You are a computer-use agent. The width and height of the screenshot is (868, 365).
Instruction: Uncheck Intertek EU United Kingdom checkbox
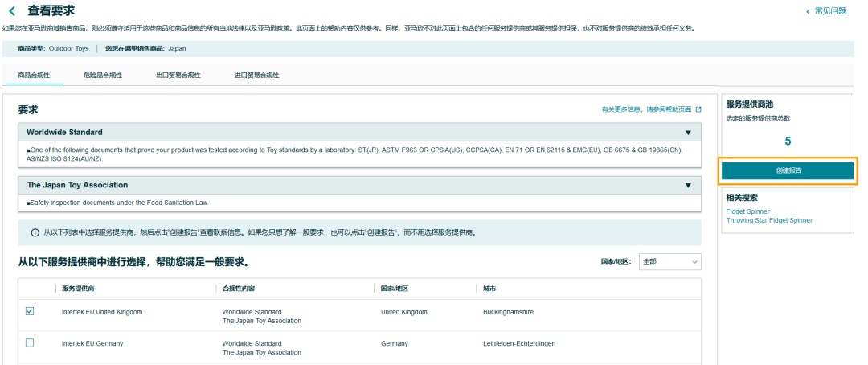pos(30,311)
